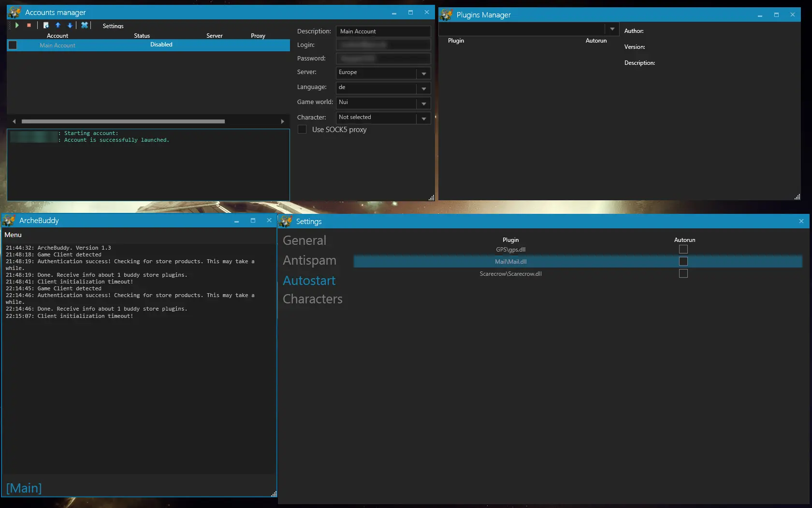The image size is (812, 508).
Task: Click resize grip of ArcheBuddy window
Action: pyautogui.click(x=274, y=493)
